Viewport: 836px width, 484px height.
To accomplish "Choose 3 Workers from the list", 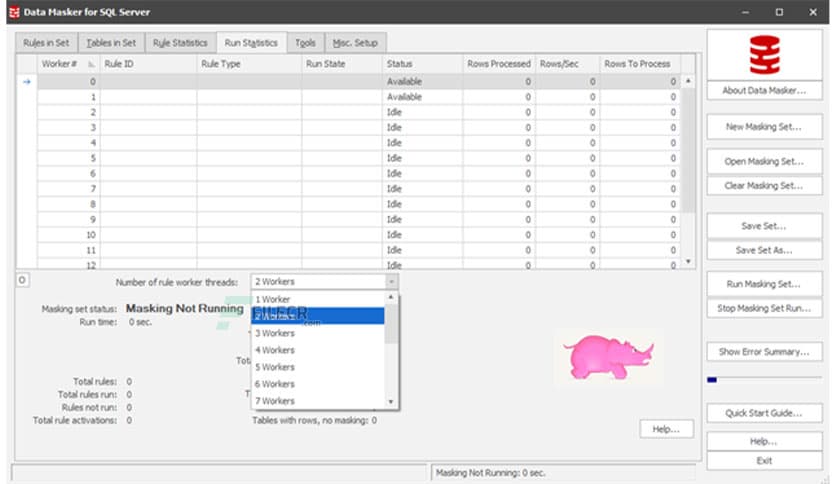I will (x=318, y=333).
